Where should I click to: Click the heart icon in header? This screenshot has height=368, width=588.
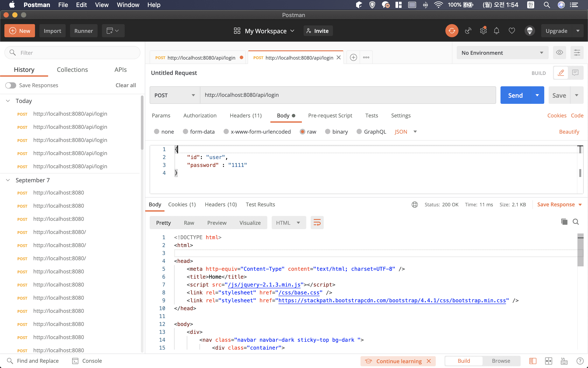pyautogui.click(x=512, y=31)
